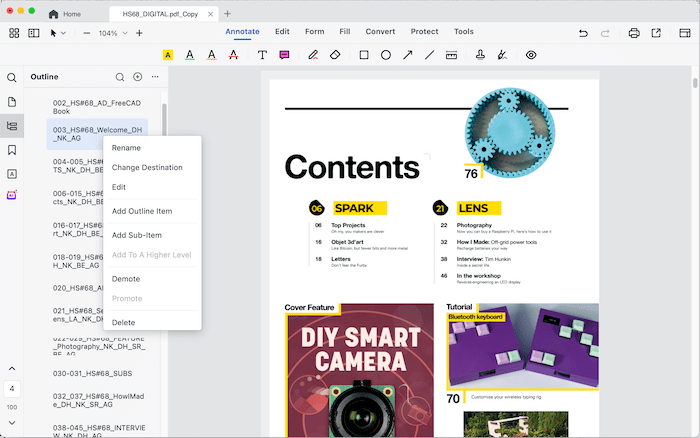This screenshot has width=700, height=438.
Task: Add a pink sticky note comment
Action: 285,55
